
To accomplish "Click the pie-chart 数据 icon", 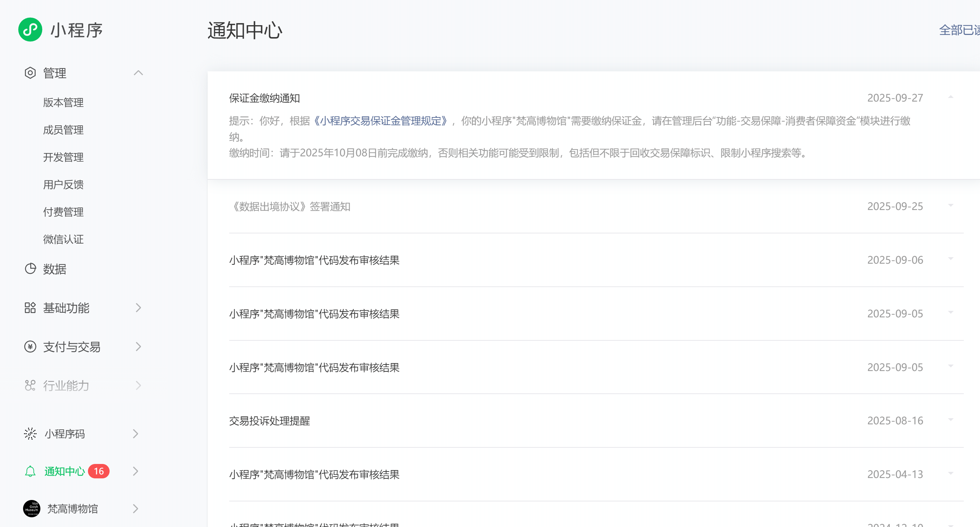I will (30, 269).
